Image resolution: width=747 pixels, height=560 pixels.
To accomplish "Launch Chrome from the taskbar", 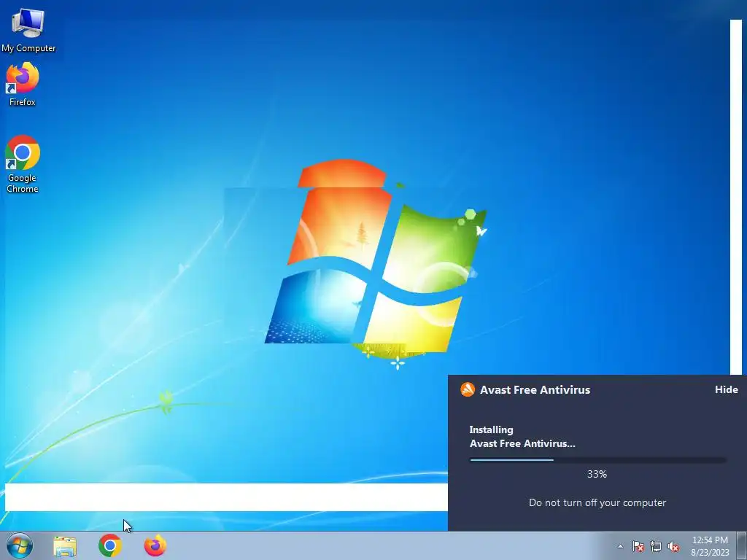I will click(x=110, y=545).
